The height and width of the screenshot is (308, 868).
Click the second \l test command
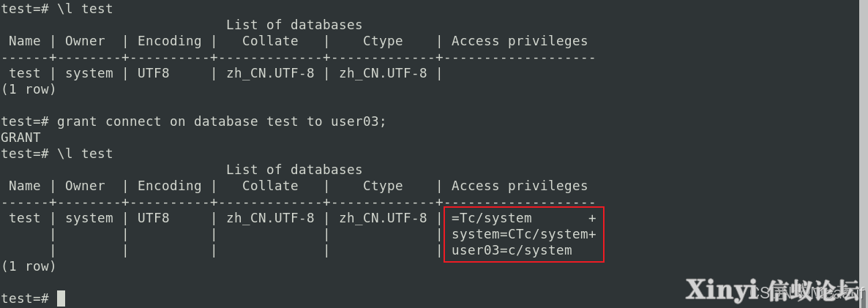(57, 154)
